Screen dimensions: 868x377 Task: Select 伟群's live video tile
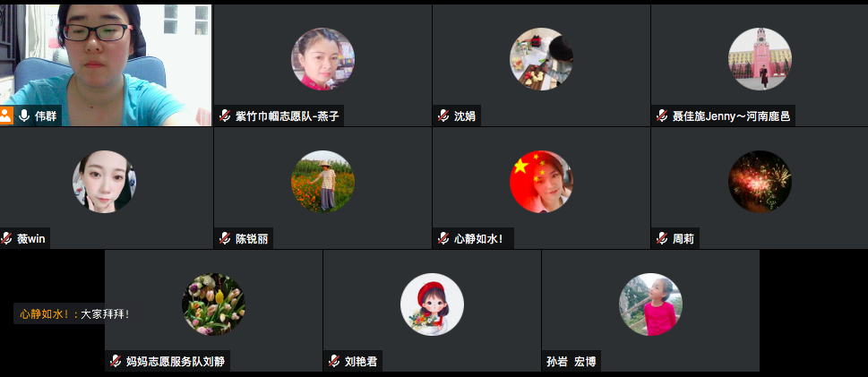[x=106, y=65]
